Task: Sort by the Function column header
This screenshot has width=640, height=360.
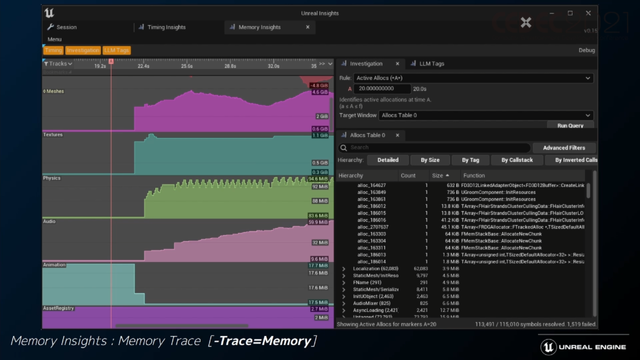Action: 522,176
